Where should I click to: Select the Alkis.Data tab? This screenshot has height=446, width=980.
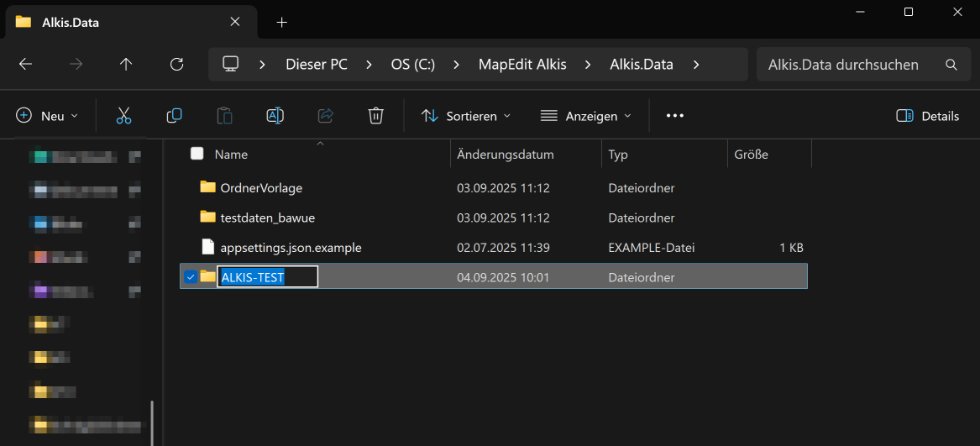click(x=71, y=23)
